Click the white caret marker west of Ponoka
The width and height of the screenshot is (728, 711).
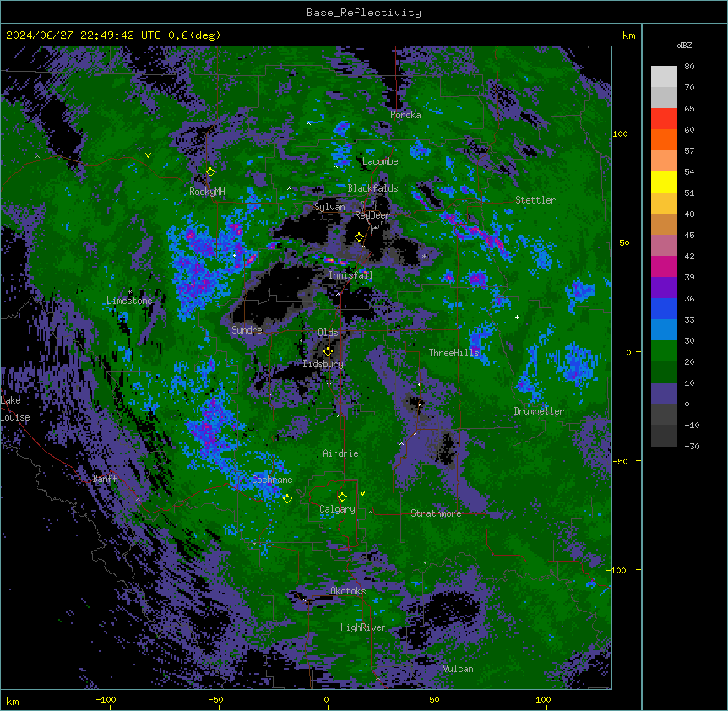[x=308, y=123]
